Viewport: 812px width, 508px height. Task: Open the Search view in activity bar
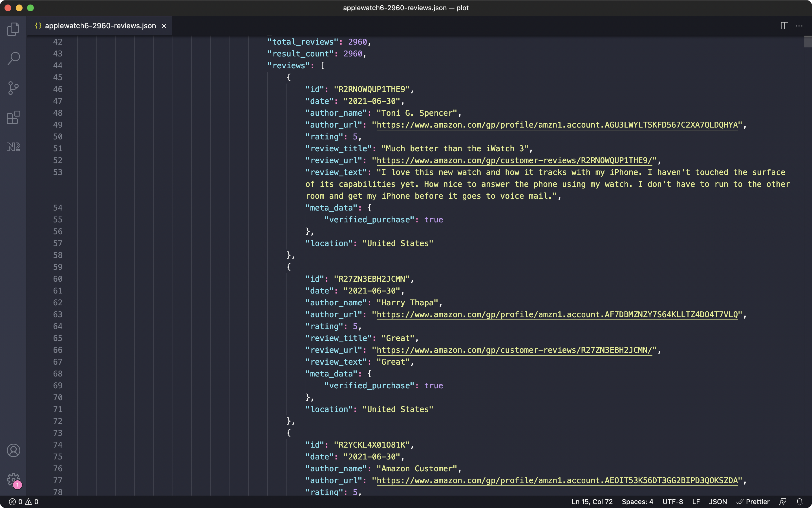coord(14,58)
